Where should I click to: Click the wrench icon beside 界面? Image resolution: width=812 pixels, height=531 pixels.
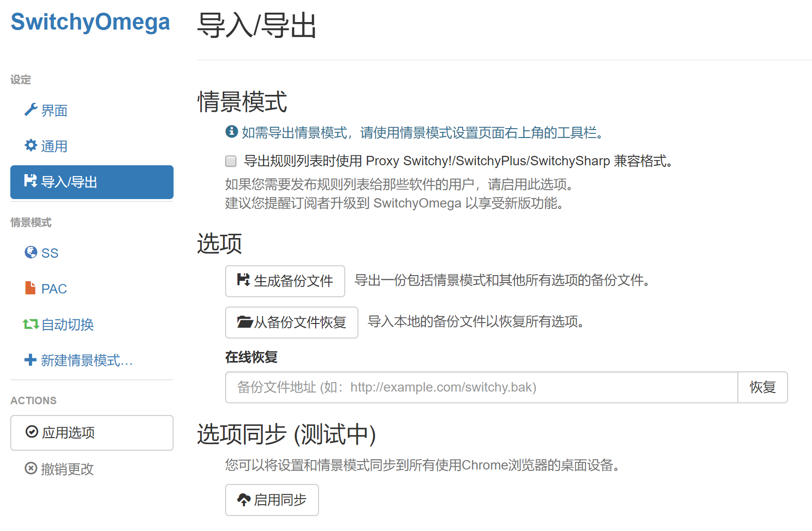click(30, 110)
